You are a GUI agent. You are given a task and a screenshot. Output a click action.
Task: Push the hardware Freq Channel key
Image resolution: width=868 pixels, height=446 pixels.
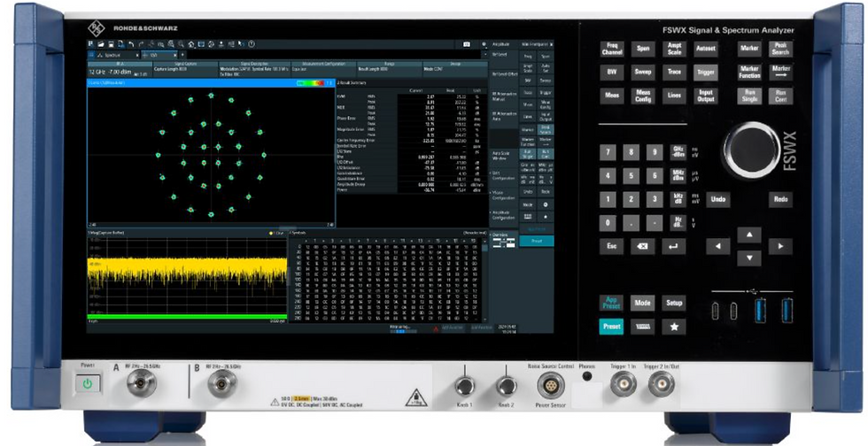[x=612, y=49]
